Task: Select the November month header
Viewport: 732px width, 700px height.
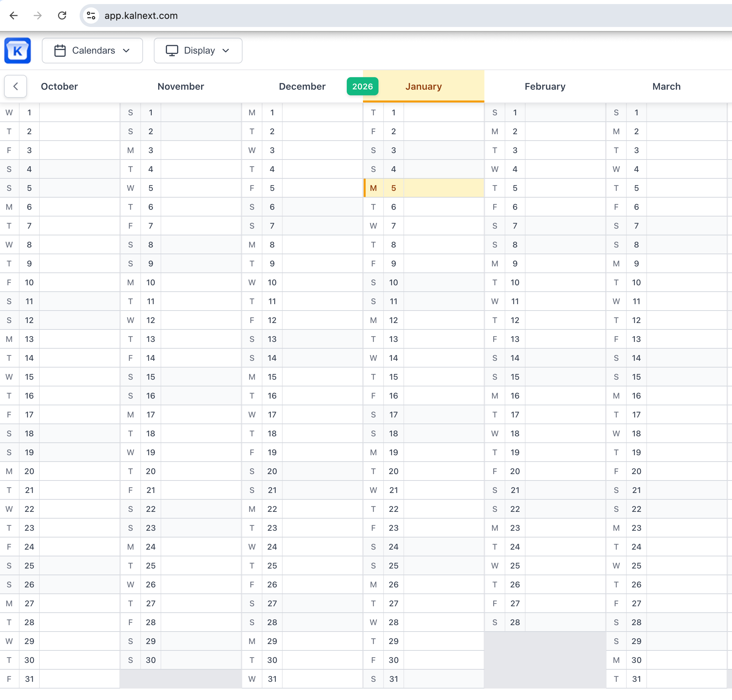Action: 181,86
